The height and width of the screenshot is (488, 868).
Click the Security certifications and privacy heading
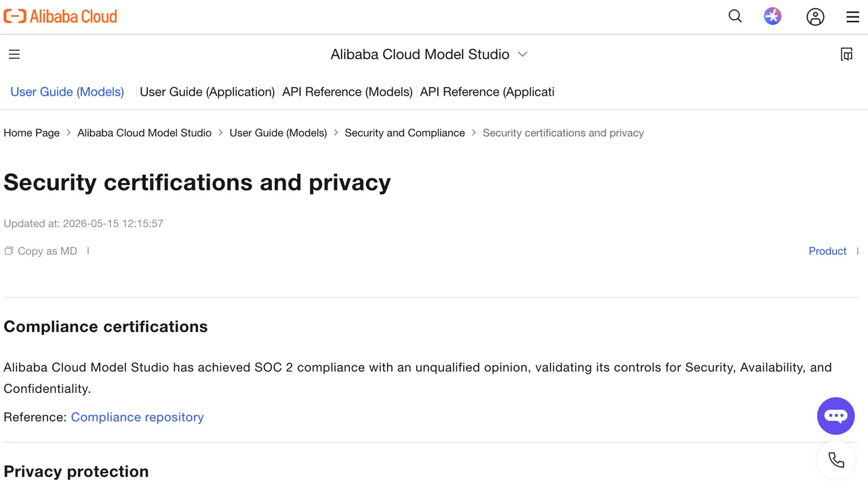click(197, 182)
